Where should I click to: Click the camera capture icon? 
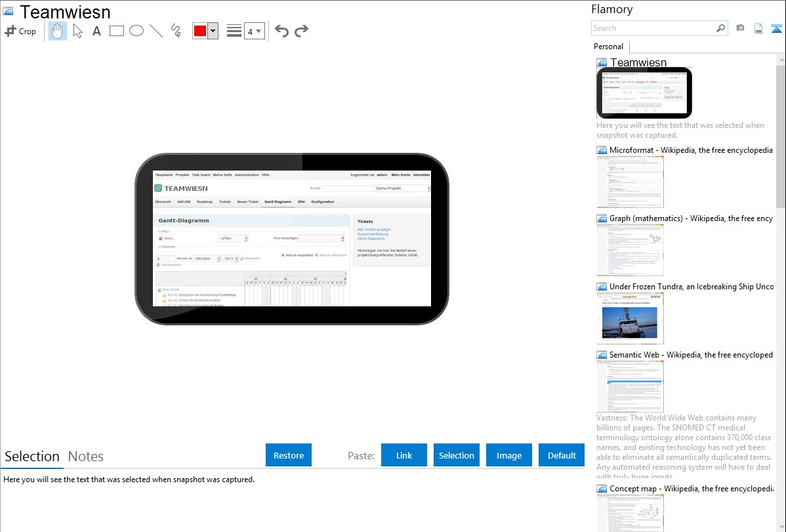click(740, 28)
